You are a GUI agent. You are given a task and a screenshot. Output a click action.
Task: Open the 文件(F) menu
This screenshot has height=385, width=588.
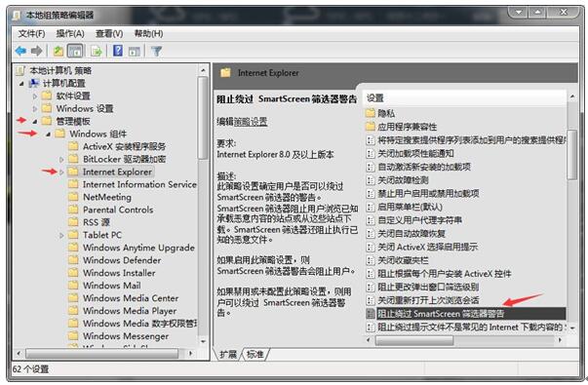[x=32, y=34]
